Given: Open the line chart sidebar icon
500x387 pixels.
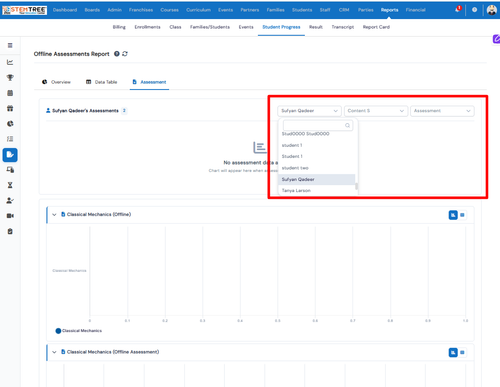Looking at the screenshot, I should pyautogui.click(x=10, y=62).
